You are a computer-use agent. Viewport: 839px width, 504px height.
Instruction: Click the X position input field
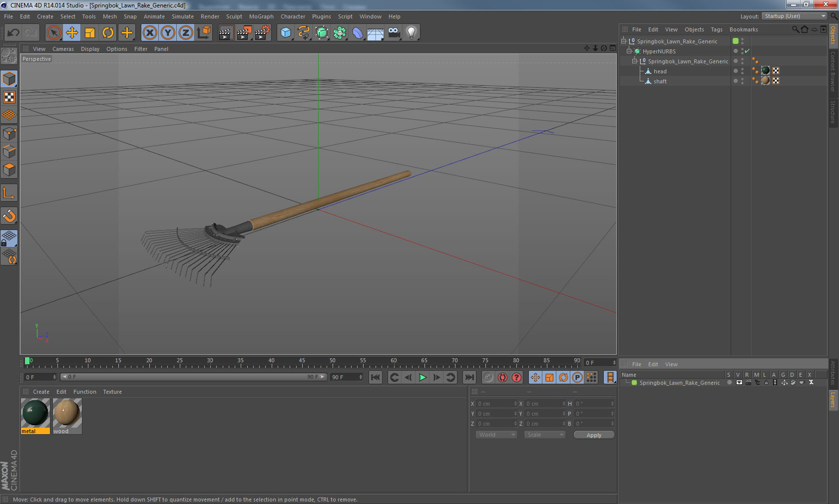(x=496, y=404)
